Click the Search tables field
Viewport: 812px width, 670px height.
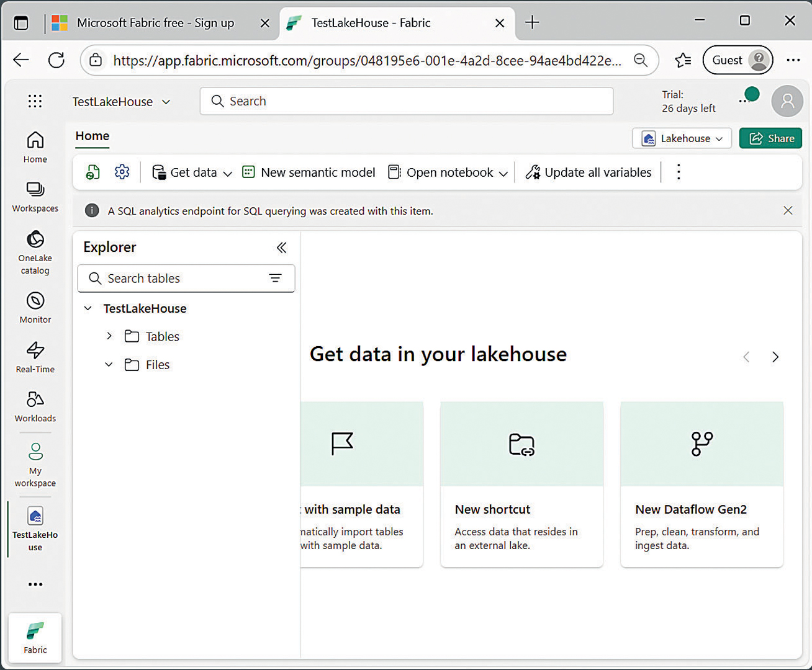[186, 279]
